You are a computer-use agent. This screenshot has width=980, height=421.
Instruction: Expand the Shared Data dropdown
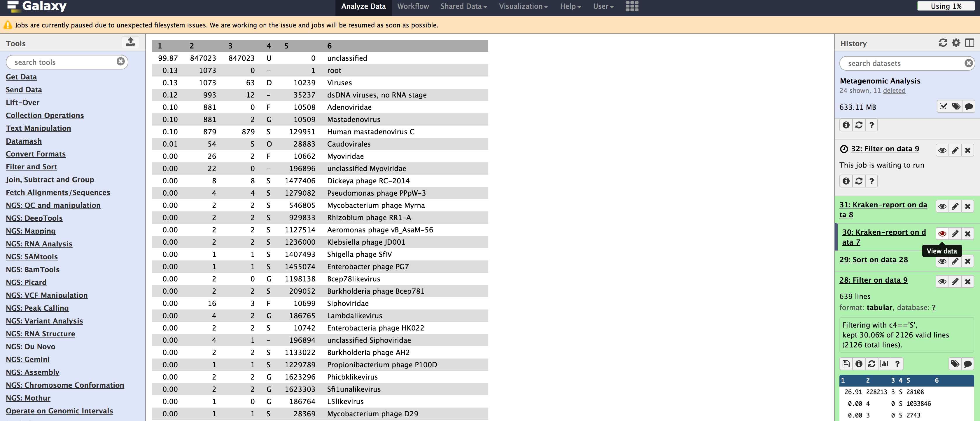463,6
